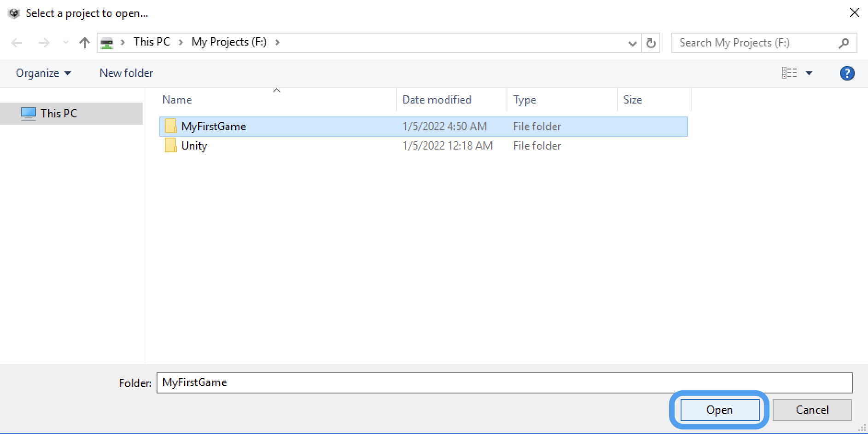
Task: Select This PC in the navigation pane
Action: tap(58, 113)
